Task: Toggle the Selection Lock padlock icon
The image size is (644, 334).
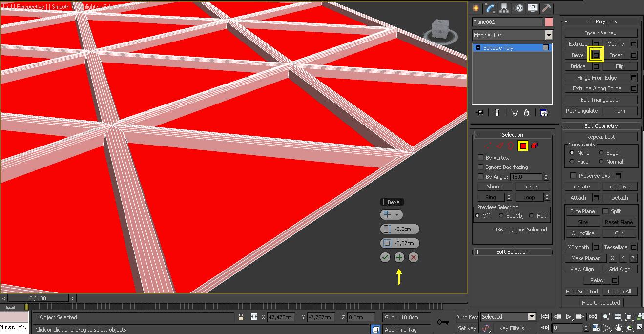Action: [241, 317]
